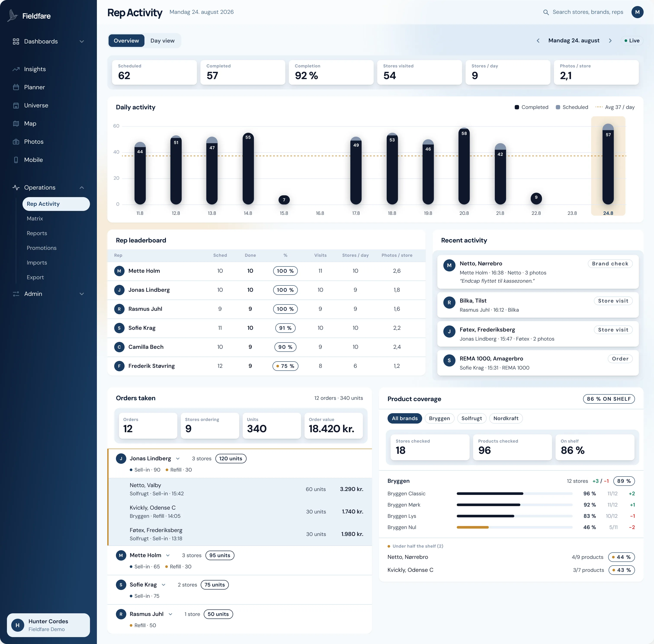
Task: Open the M user avatar menu
Action: (x=637, y=12)
